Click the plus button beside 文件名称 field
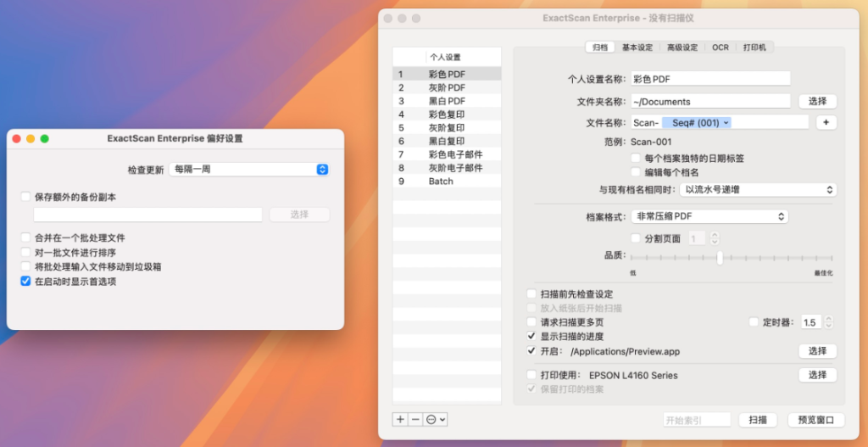Image resolution: width=868 pixels, height=447 pixels. click(x=826, y=123)
